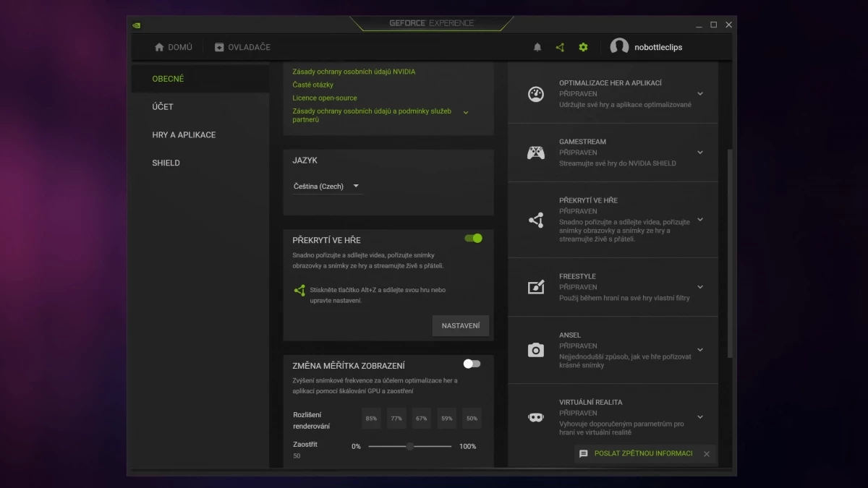Click the username nobottleclips

click(x=658, y=47)
